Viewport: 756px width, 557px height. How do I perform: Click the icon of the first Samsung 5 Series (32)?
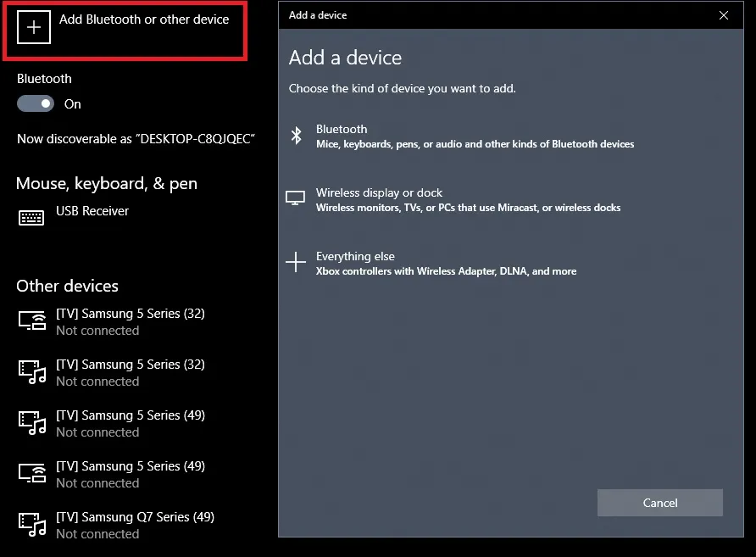(32, 320)
